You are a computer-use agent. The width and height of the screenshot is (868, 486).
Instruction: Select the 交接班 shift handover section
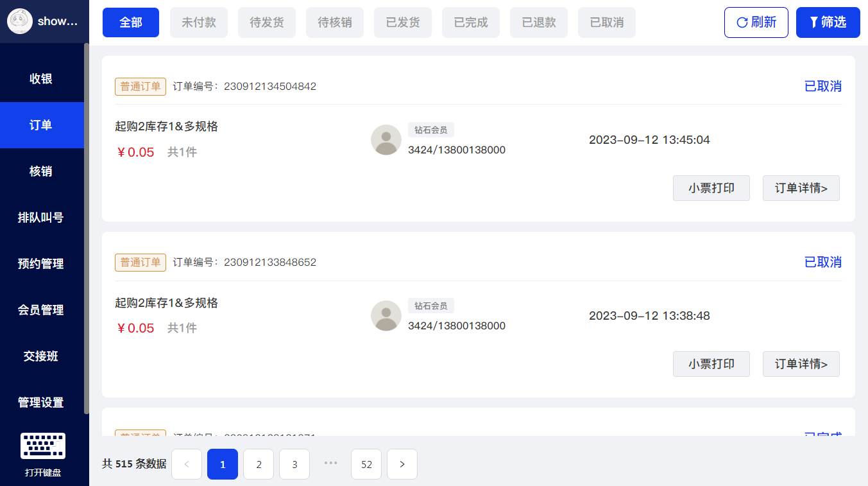[42, 356]
